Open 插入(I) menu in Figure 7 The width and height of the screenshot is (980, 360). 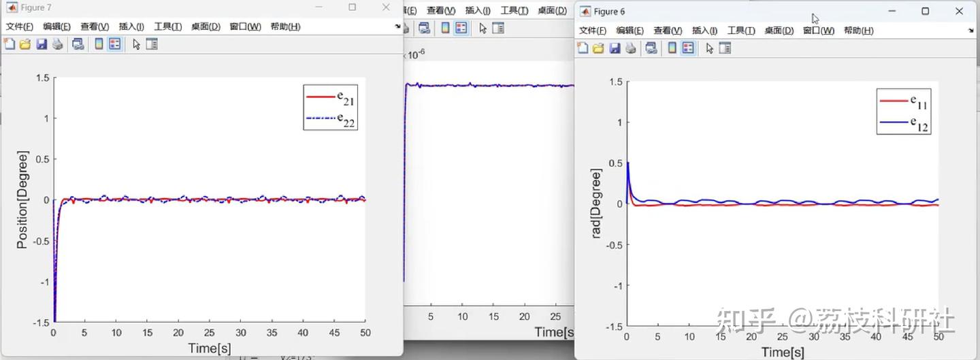pyautogui.click(x=131, y=27)
